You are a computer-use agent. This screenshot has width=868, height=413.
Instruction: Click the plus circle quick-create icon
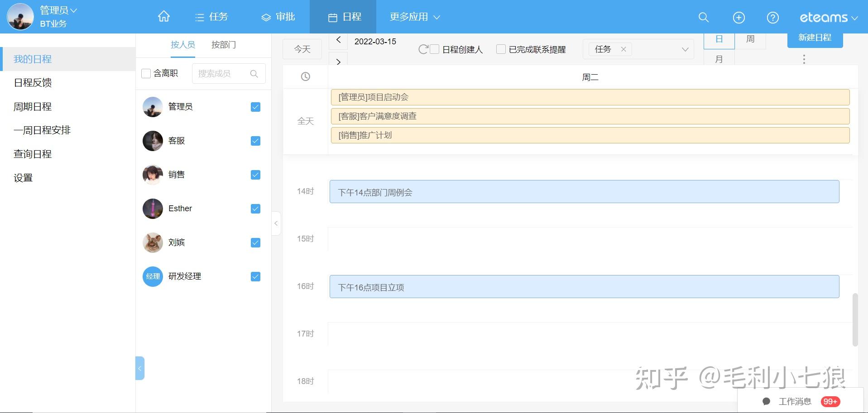[x=739, y=17]
